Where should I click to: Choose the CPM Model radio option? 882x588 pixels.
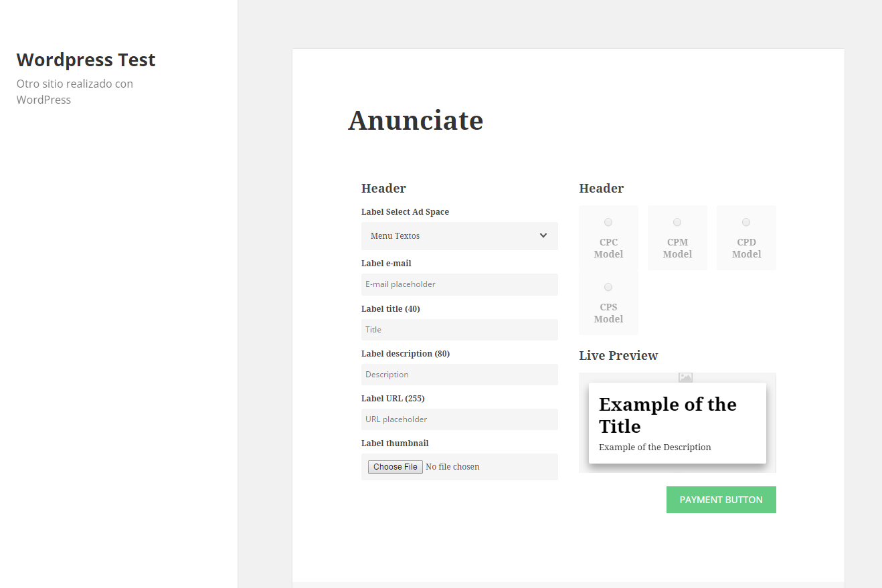677,222
